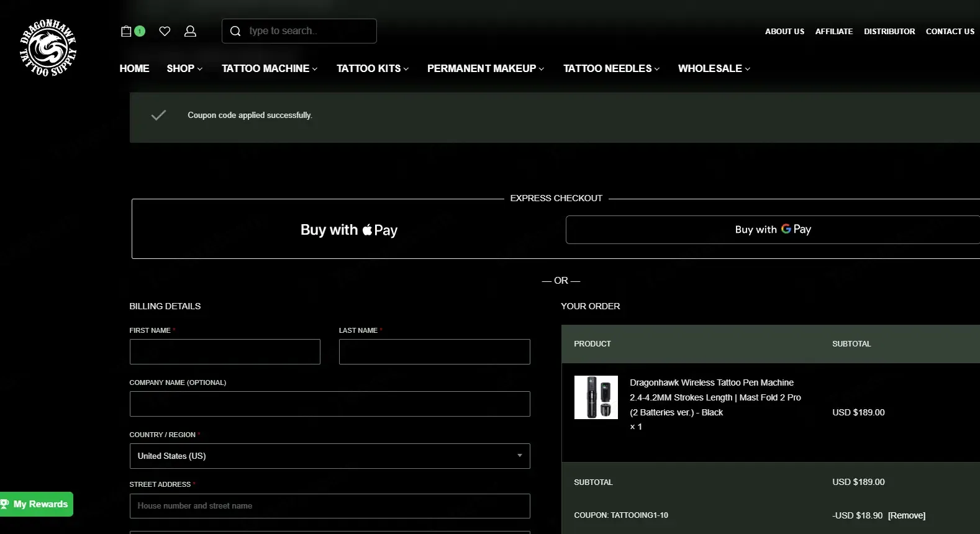Expand the PERMANENT MAKEUP menu
980x534 pixels.
click(x=486, y=68)
